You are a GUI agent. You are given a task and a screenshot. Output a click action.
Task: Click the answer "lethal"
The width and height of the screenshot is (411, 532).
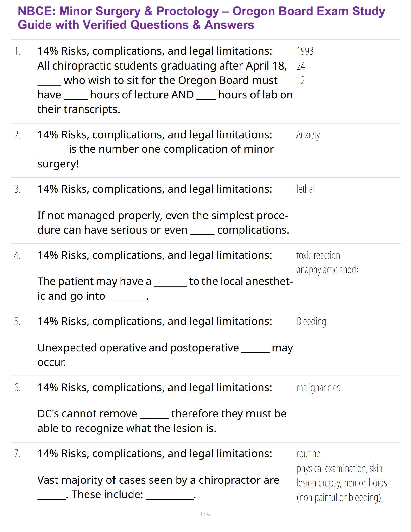pyautogui.click(x=305, y=189)
